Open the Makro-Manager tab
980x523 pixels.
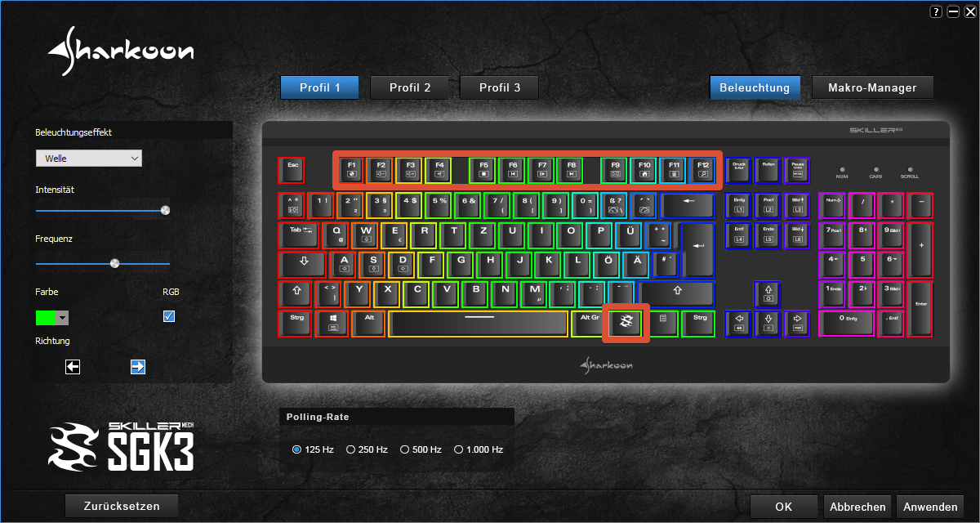pyautogui.click(x=872, y=87)
